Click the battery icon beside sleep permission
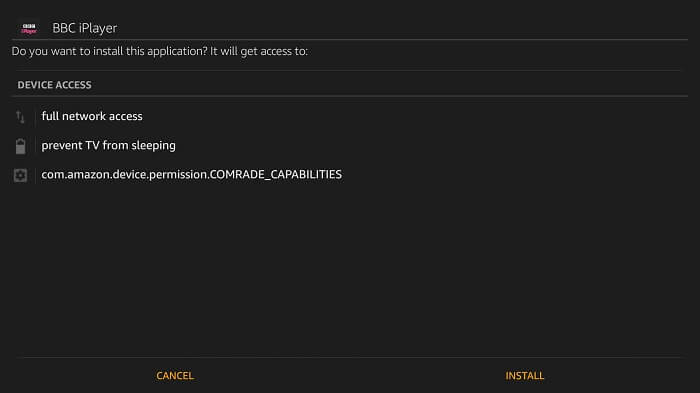The height and width of the screenshot is (393, 700). click(x=21, y=146)
